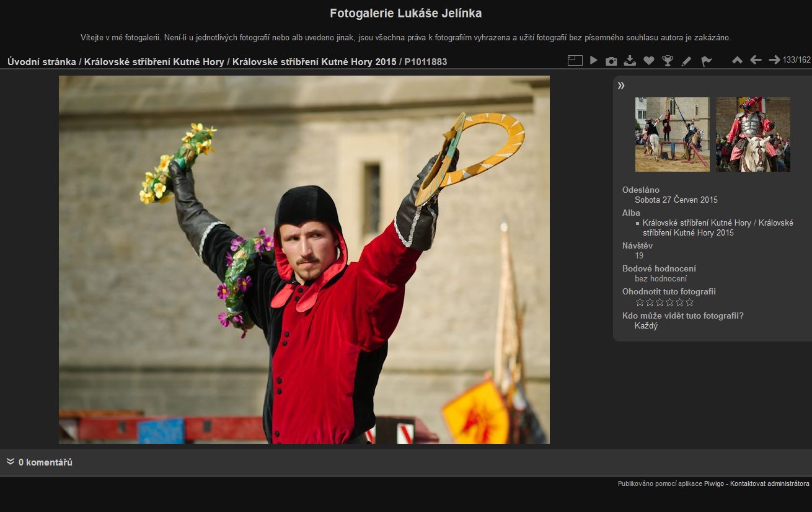812x512 pixels.
Task: Collapse the info side panel chevron
Action: (621, 86)
